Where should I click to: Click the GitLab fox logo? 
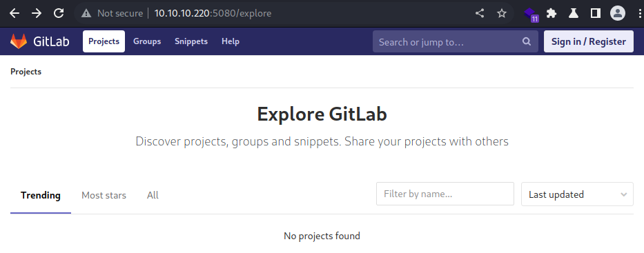[x=19, y=41]
